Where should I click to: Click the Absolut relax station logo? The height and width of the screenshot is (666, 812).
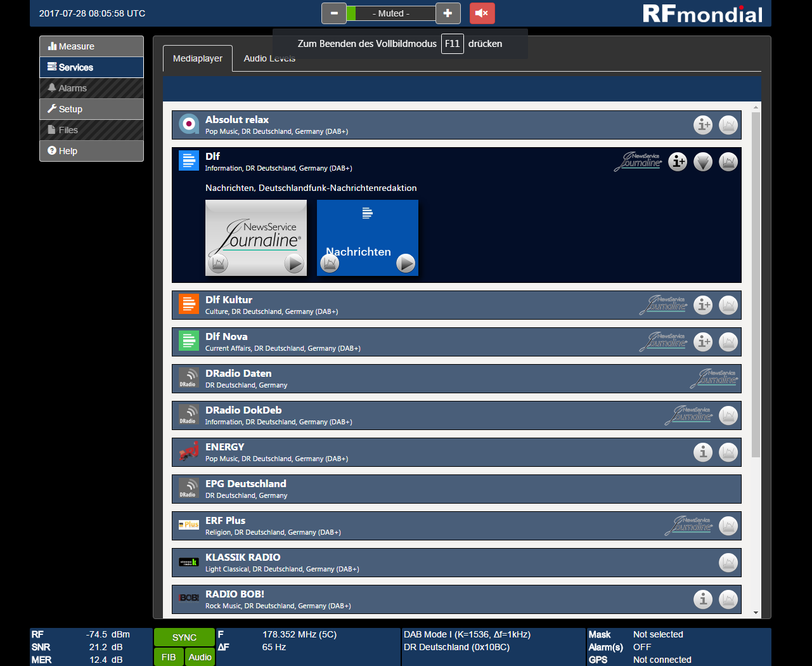[188, 124]
